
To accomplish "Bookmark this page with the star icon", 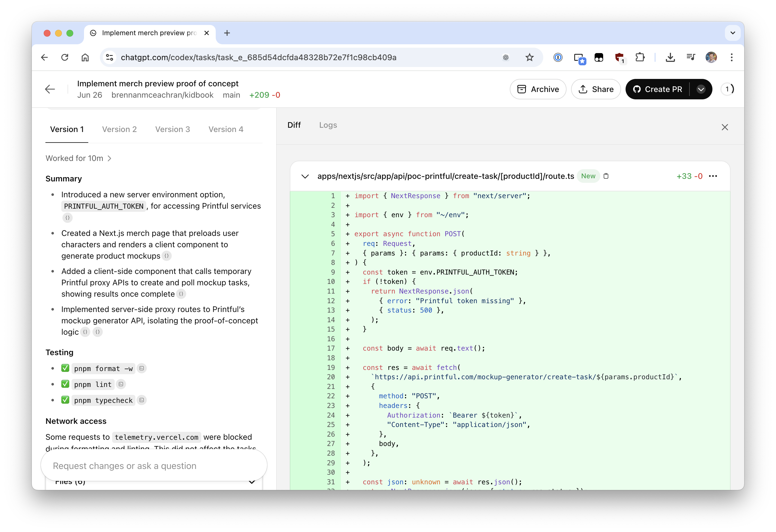I will (x=529, y=57).
